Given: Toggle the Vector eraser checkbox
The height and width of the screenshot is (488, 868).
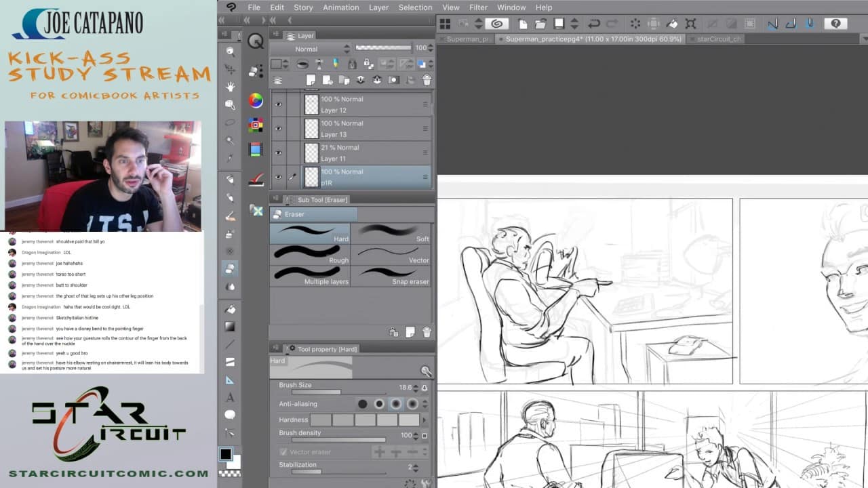Looking at the screenshot, I should coord(283,452).
